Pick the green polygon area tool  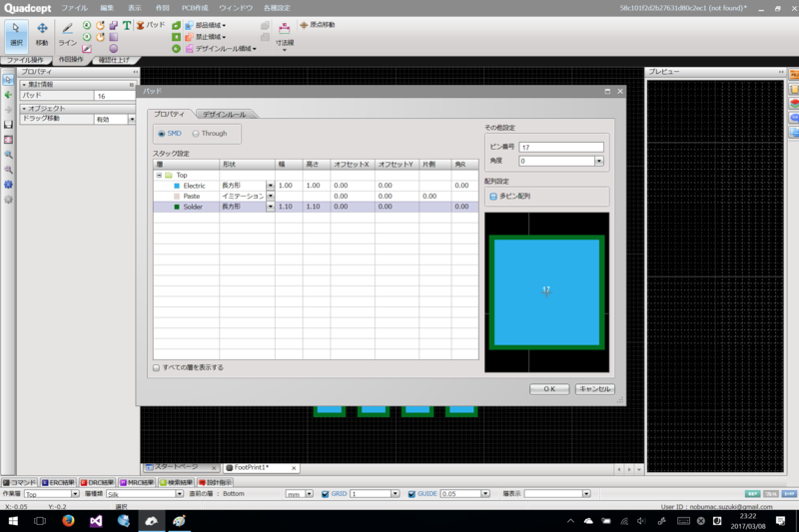coord(176,26)
